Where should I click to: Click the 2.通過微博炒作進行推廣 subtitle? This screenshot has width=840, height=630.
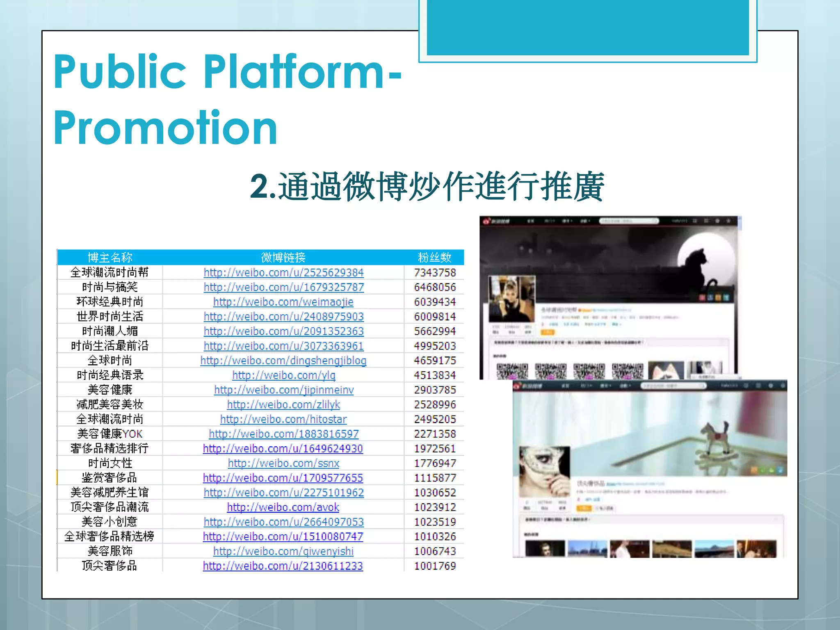pos(427,187)
